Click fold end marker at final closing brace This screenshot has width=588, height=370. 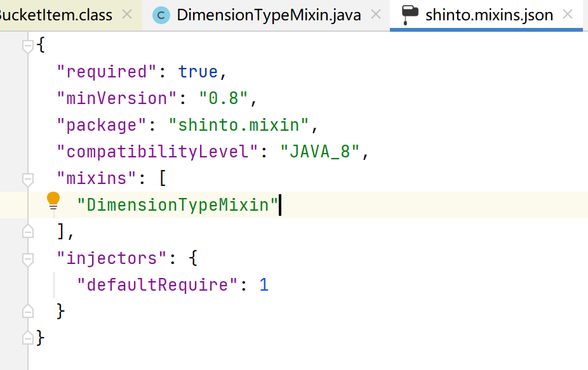pos(27,338)
